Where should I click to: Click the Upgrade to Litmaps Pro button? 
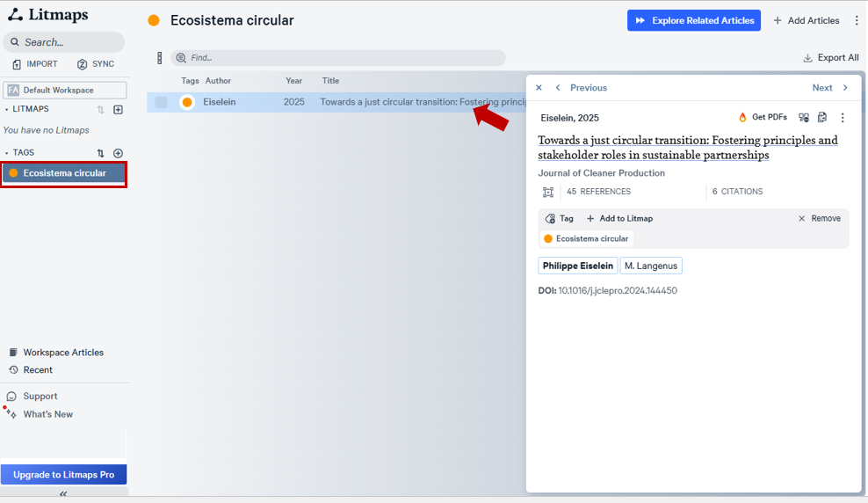pos(63,475)
